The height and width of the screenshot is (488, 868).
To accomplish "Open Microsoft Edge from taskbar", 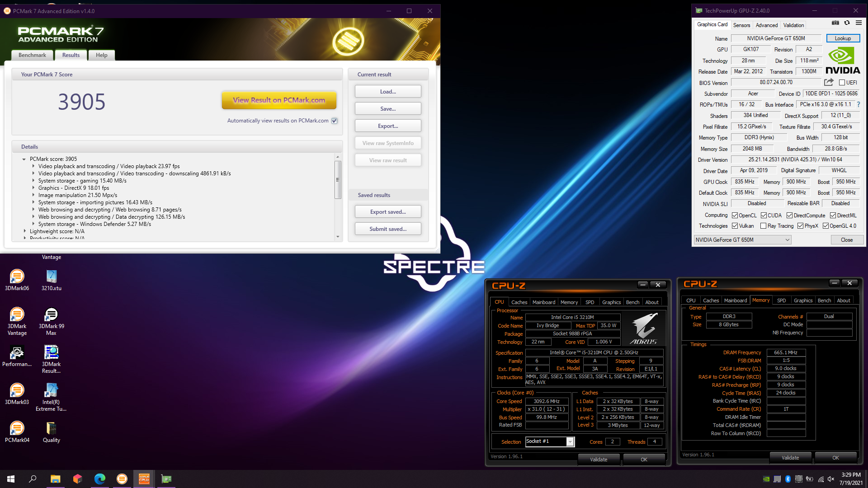I will tap(99, 479).
